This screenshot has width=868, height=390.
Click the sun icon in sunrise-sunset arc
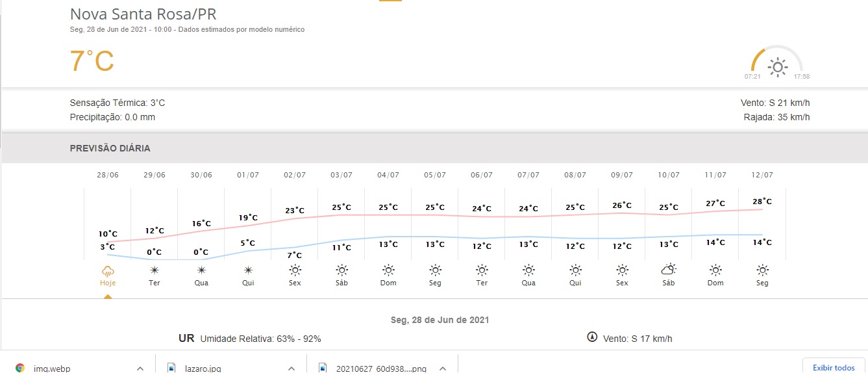[x=777, y=66]
